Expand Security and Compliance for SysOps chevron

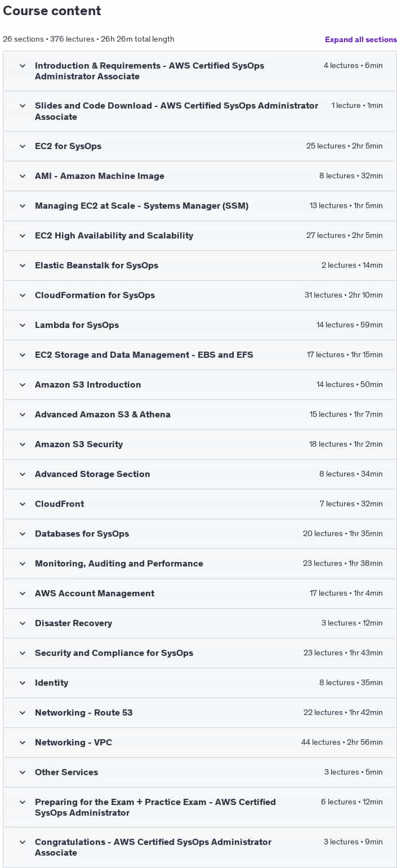click(x=23, y=653)
